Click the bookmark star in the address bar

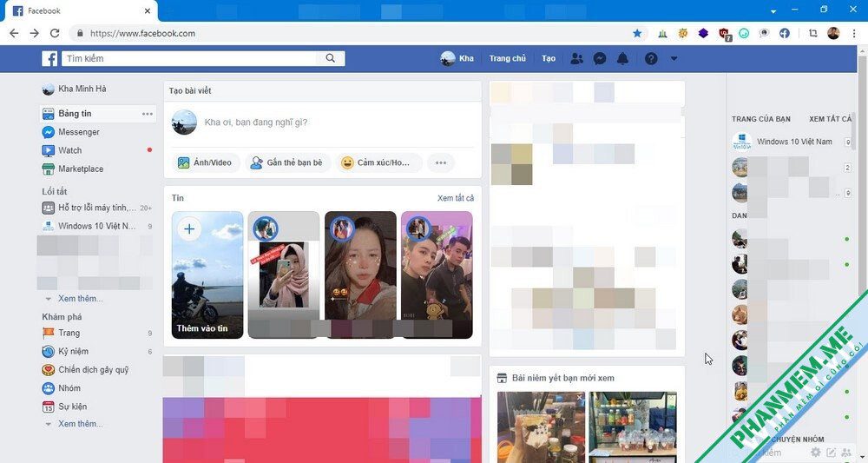pyautogui.click(x=637, y=33)
